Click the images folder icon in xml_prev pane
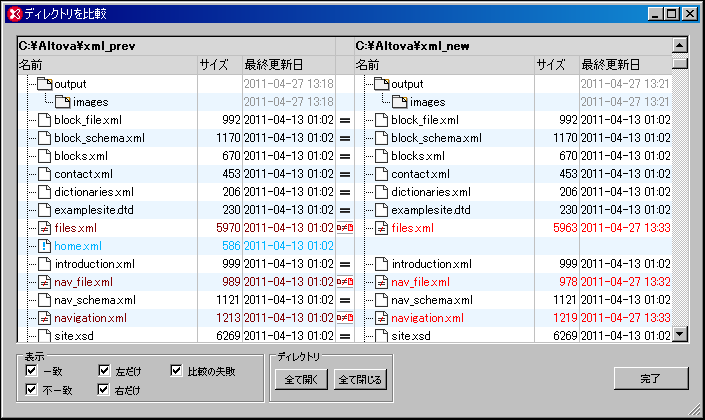Screen dimensions: 705x420 click(62, 102)
